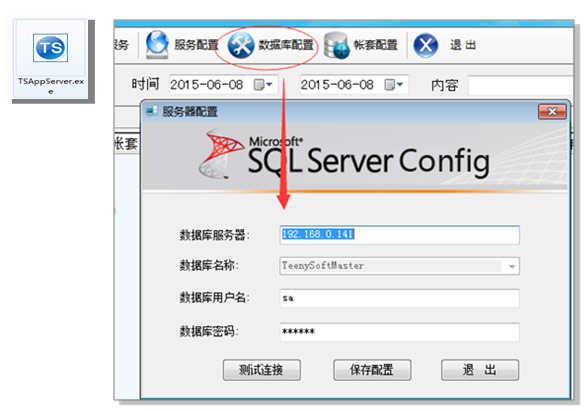
Task: Click the 帐套配置 database icon
Action: (x=337, y=45)
